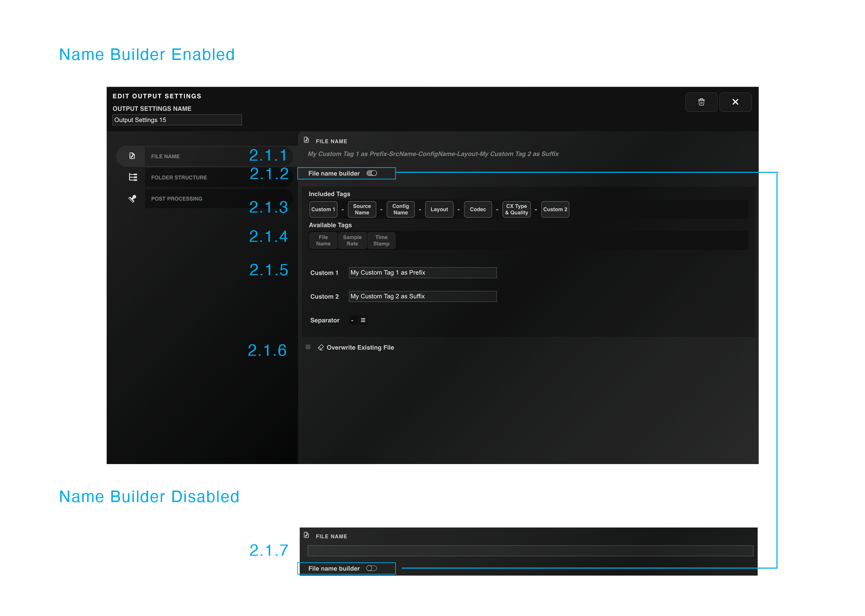This screenshot has width=865, height=616.
Task: Enable the lower disabled File name builder toggle
Action: click(x=372, y=568)
